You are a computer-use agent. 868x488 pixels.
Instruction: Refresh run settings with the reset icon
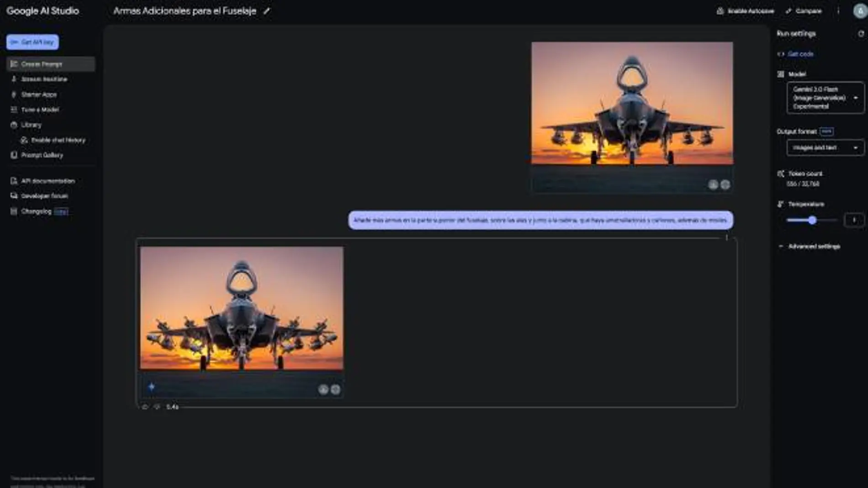tap(861, 33)
